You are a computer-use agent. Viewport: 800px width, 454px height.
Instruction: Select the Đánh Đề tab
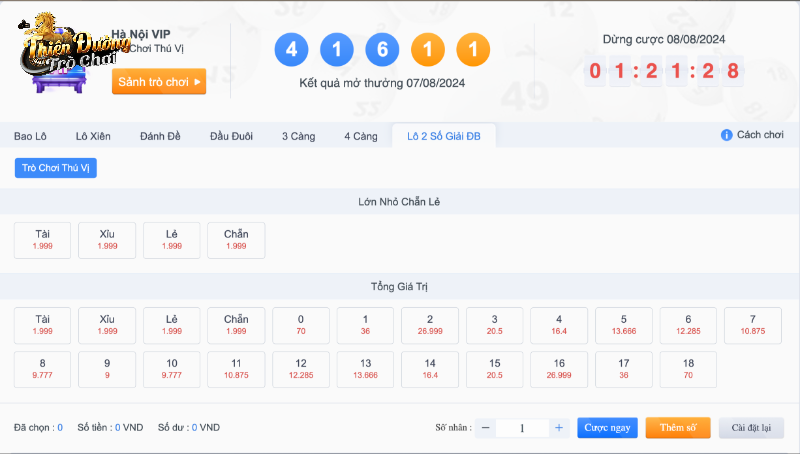160,136
